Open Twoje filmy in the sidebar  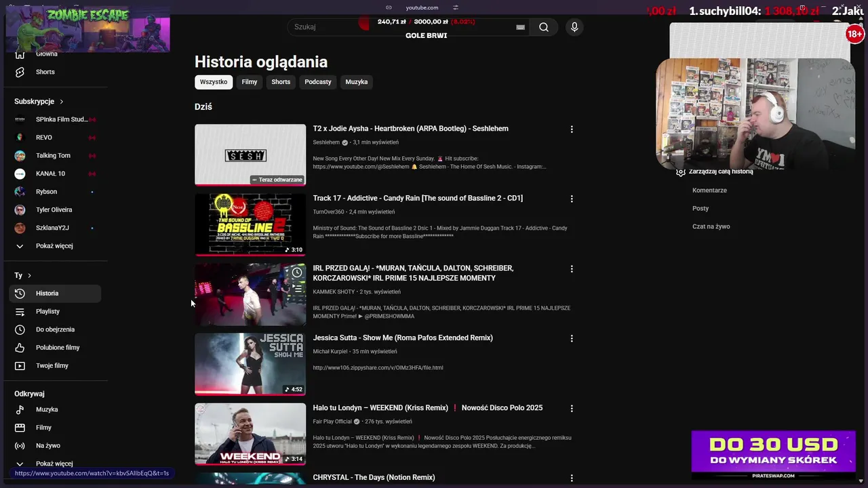coord(55,366)
